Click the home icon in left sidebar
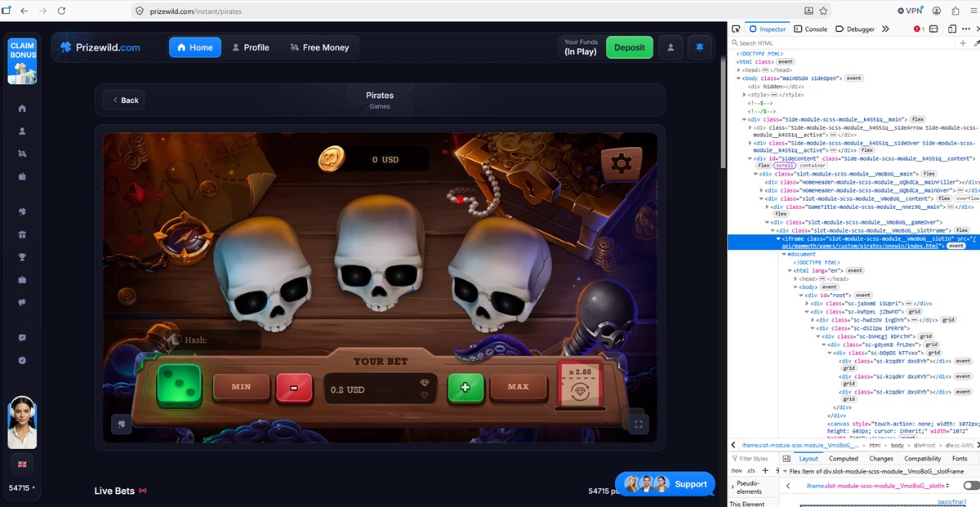Viewport: 980px width, 507px height. click(x=22, y=109)
